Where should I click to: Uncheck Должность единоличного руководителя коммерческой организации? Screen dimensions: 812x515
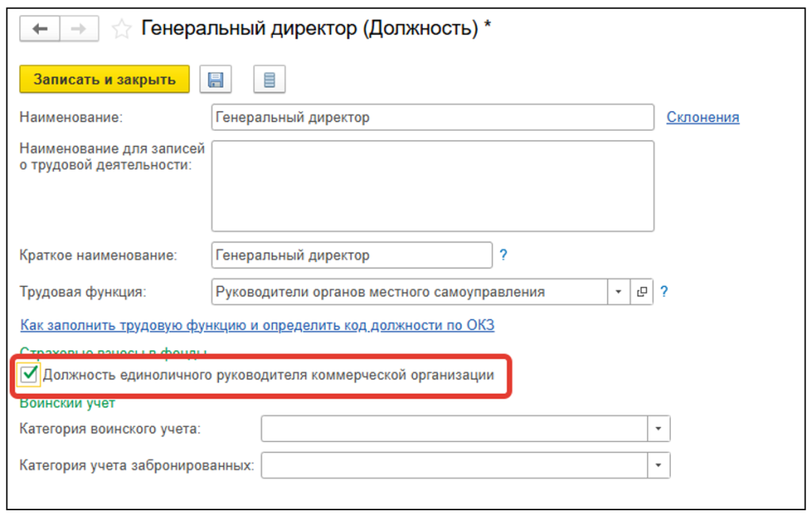pos(29,375)
